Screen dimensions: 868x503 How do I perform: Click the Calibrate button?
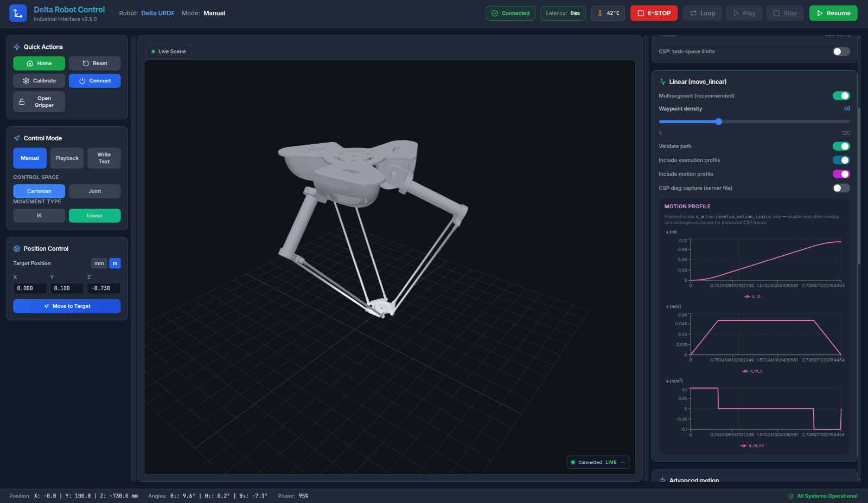pyautogui.click(x=39, y=81)
